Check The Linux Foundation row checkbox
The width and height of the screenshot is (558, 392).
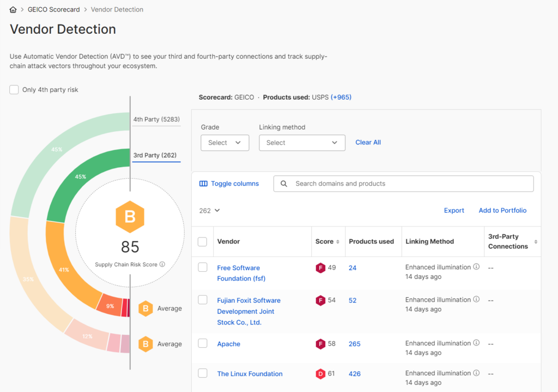click(x=203, y=373)
